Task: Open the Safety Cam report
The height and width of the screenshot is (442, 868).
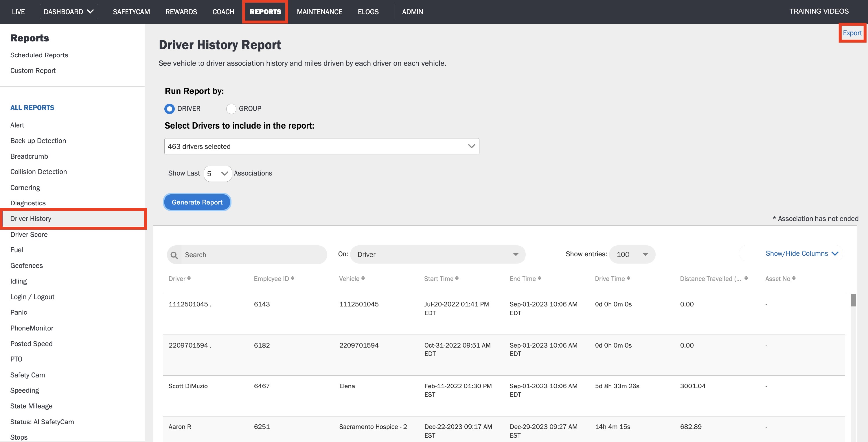Action: click(x=27, y=375)
